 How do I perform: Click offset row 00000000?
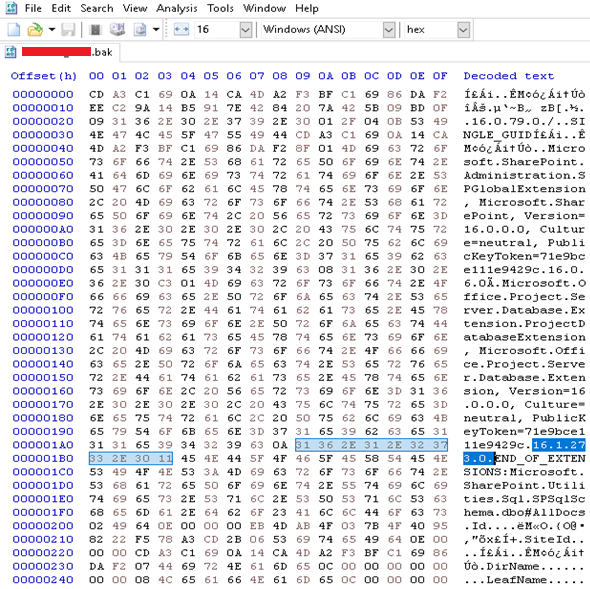[x=43, y=94]
